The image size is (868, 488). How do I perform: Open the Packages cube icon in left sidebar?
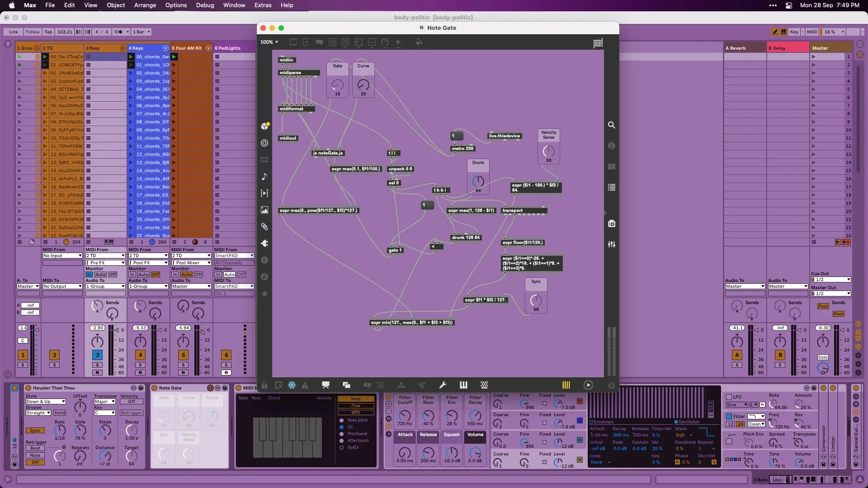(265, 126)
